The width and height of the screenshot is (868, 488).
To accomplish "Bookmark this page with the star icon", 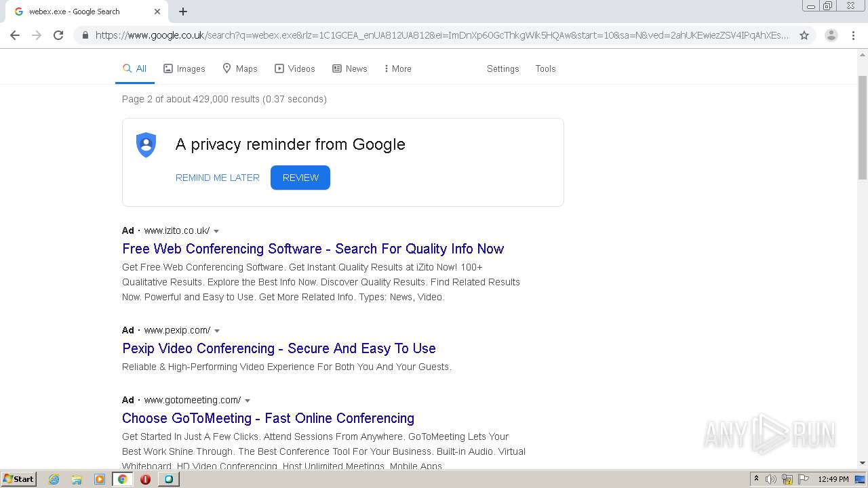I will 804,35.
